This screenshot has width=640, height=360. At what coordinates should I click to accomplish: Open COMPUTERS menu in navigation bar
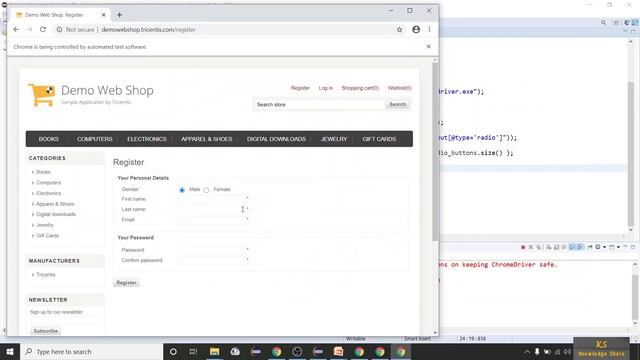[95, 139]
